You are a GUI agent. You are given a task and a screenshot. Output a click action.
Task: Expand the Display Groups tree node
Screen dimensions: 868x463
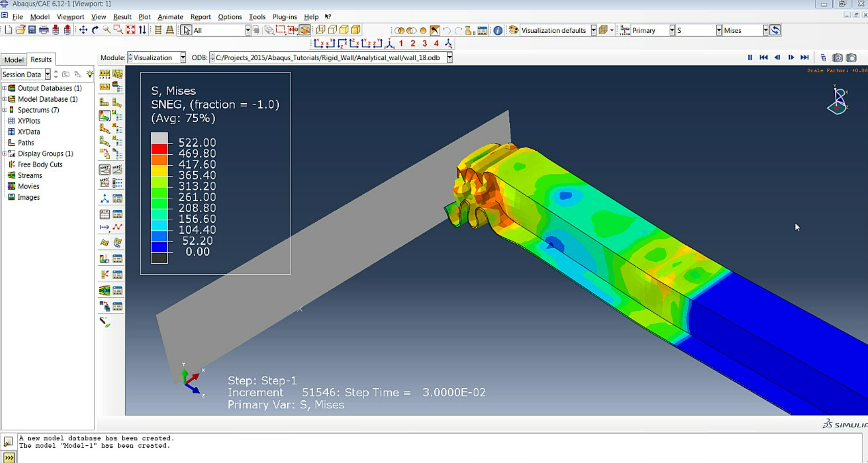pyautogui.click(x=5, y=153)
